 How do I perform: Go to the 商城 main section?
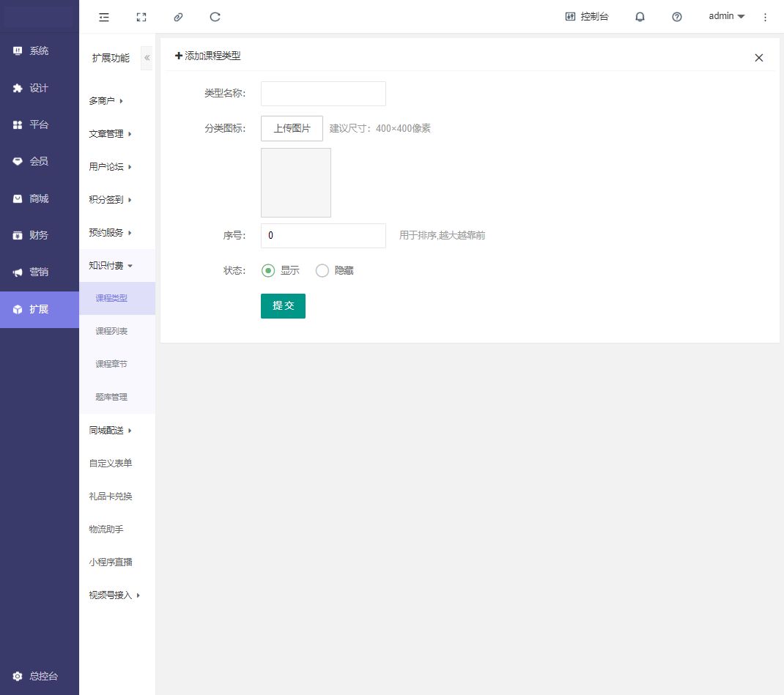pyautogui.click(x=39, y=198)
